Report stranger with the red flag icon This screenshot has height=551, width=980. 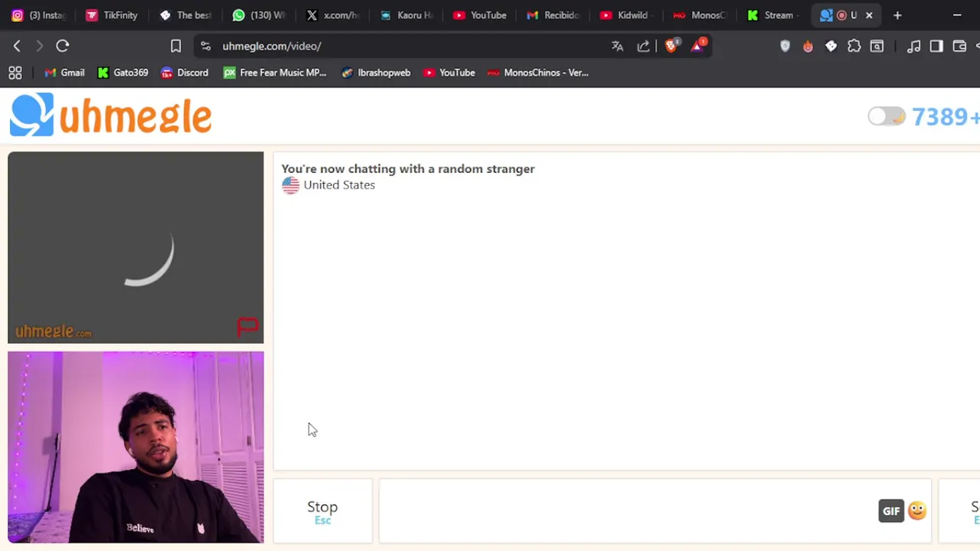(247, 327)
